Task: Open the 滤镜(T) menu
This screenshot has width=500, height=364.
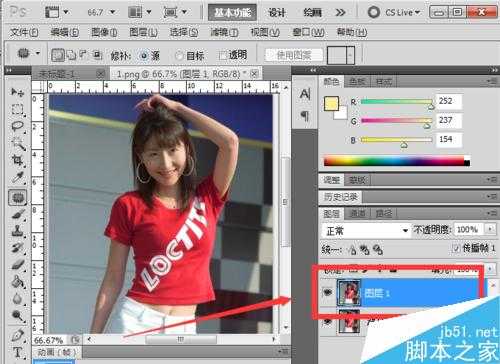Action: click(224, 32)
